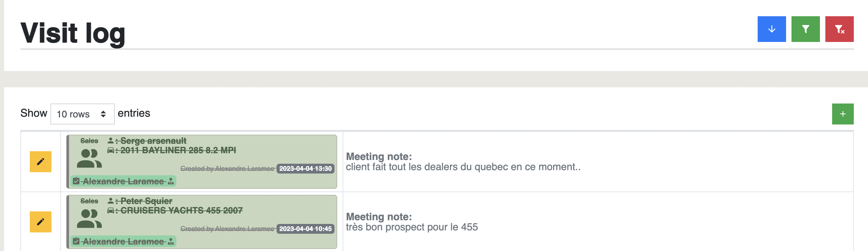Image resolution: width=868 pixels, height=251 pixels.
Task: Open the 10 rows entries dropdown
Action: click(82, 114)
